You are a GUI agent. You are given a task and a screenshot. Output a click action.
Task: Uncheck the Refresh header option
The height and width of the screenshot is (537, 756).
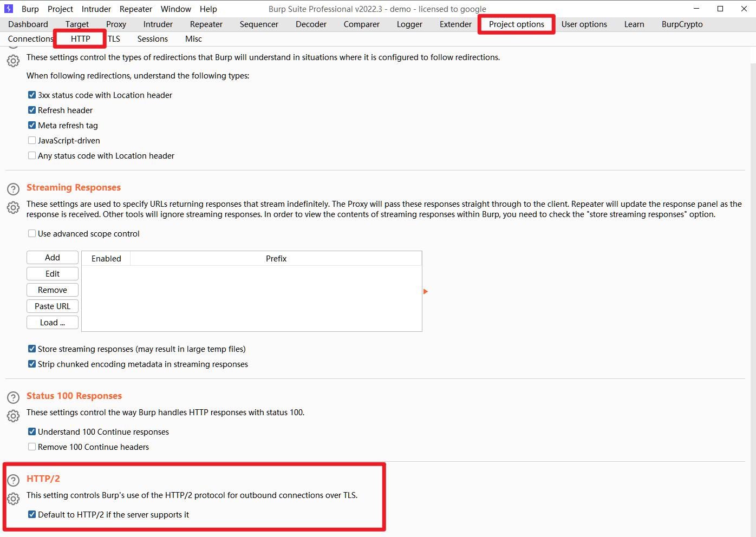tap(32, 110)
